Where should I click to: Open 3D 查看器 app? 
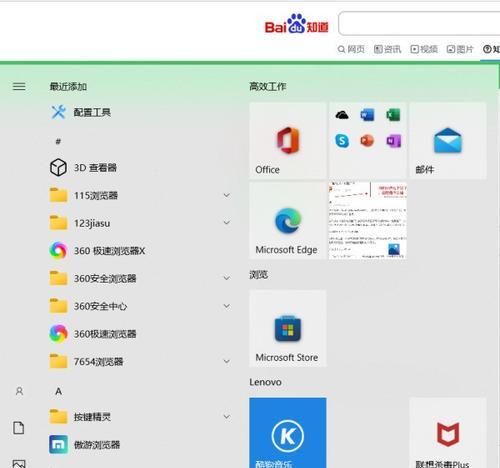[83, 167]
